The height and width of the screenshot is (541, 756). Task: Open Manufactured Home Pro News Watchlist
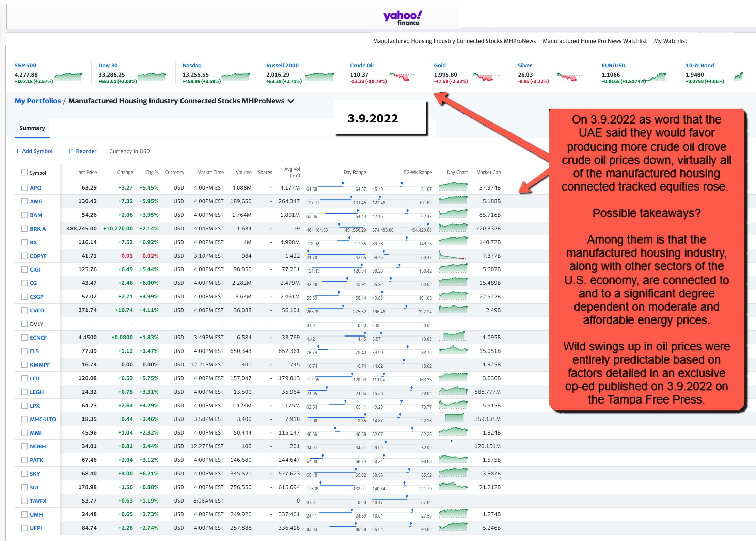(595, 41)
